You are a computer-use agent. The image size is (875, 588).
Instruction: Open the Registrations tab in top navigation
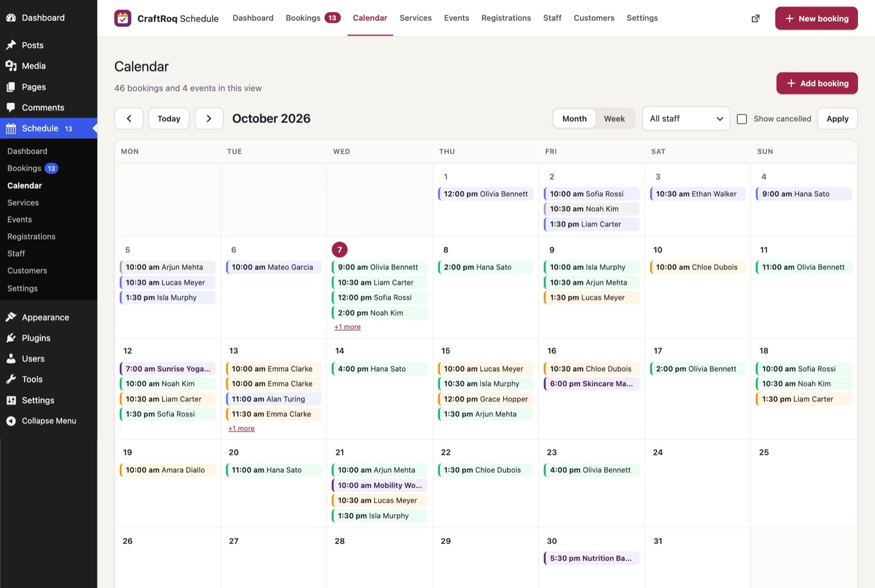pos(506,18)
